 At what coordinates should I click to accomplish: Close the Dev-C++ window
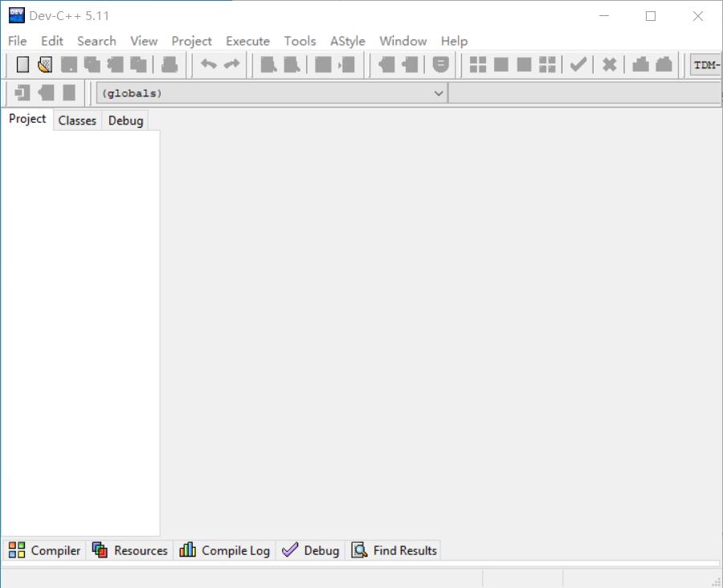pos(697,16)
